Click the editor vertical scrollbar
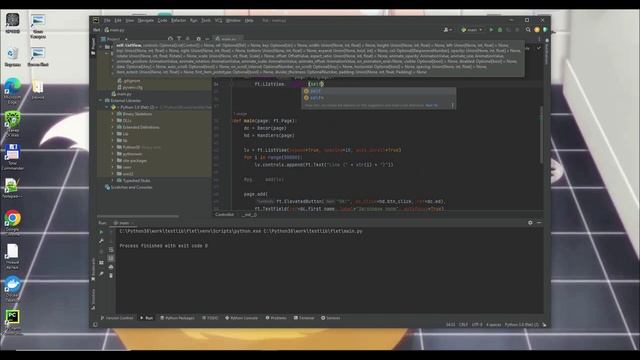Screen dimensions: 640x360 [542, 135]
